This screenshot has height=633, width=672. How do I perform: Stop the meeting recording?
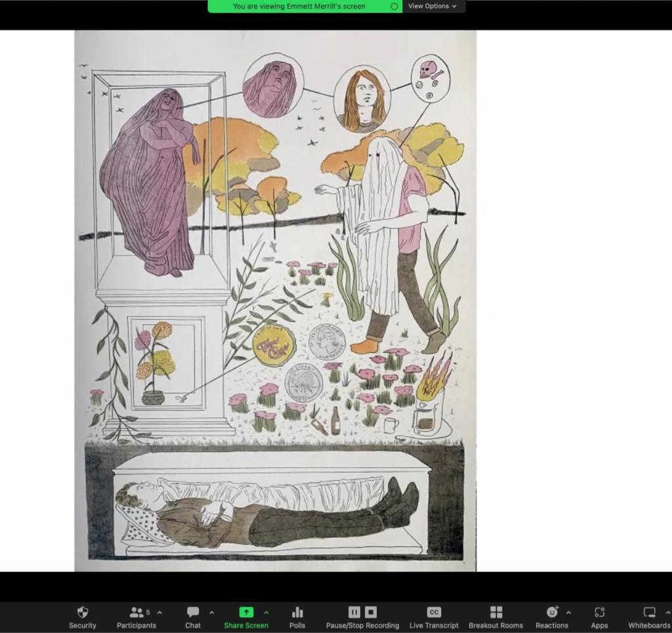371,612
